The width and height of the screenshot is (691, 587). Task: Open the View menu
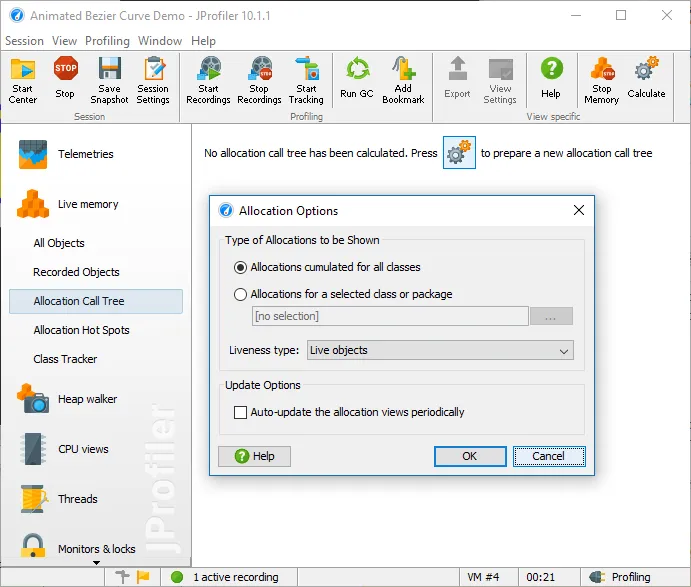click(64, 41)
